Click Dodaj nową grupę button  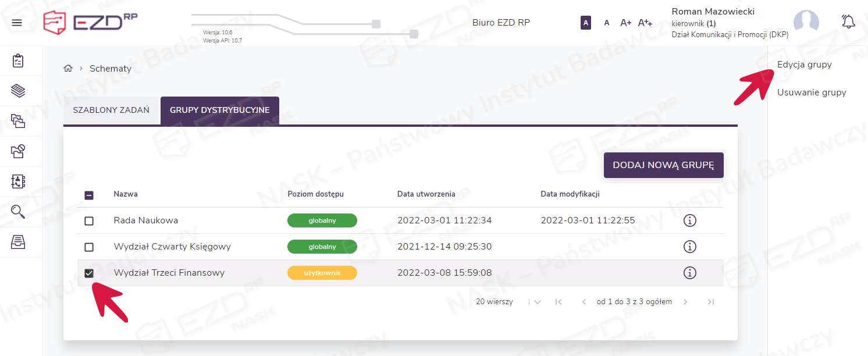[x=663, y=165]
